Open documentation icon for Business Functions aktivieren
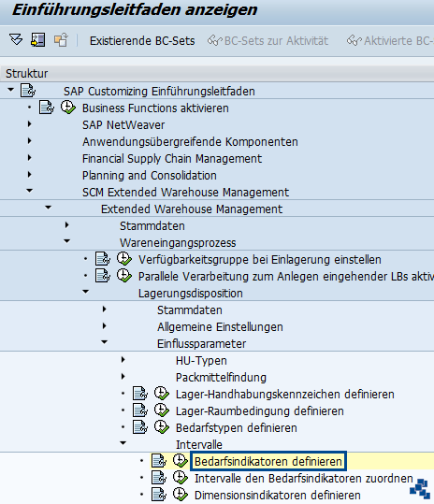This screenshot has width=434, height=504. coord(47,108)
